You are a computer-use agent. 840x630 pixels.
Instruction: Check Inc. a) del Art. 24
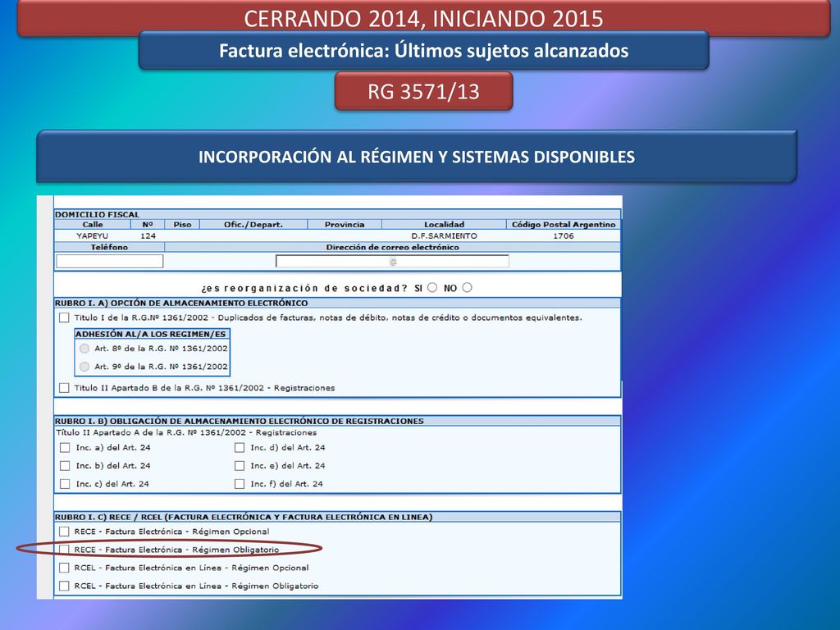65,447
